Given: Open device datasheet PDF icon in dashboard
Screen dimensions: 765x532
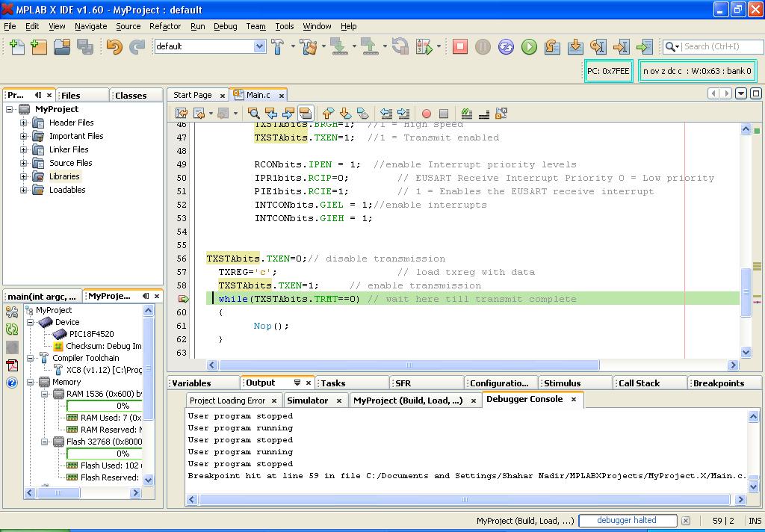Looking at the screenshot, I should point(12,365).
